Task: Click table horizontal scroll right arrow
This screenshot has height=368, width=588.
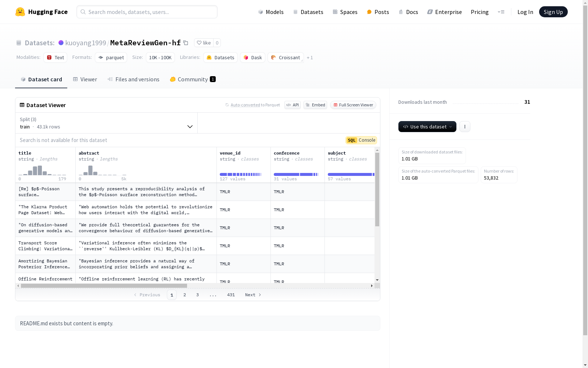Action: pos(372,286)
